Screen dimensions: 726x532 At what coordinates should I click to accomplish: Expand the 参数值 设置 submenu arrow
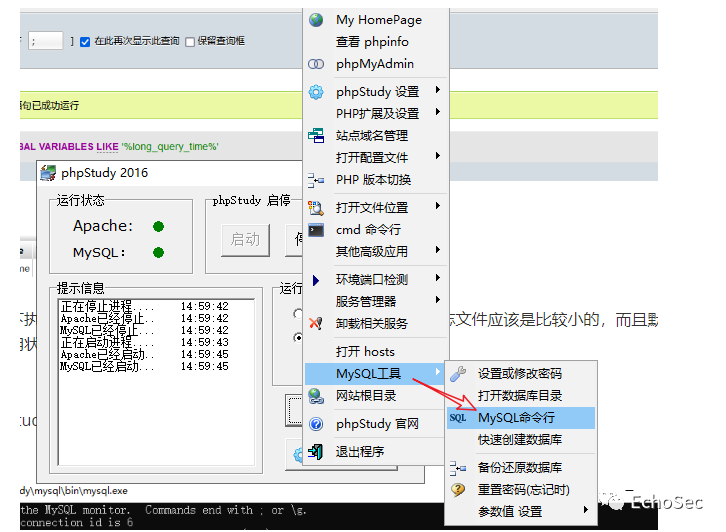coord(586,510)
